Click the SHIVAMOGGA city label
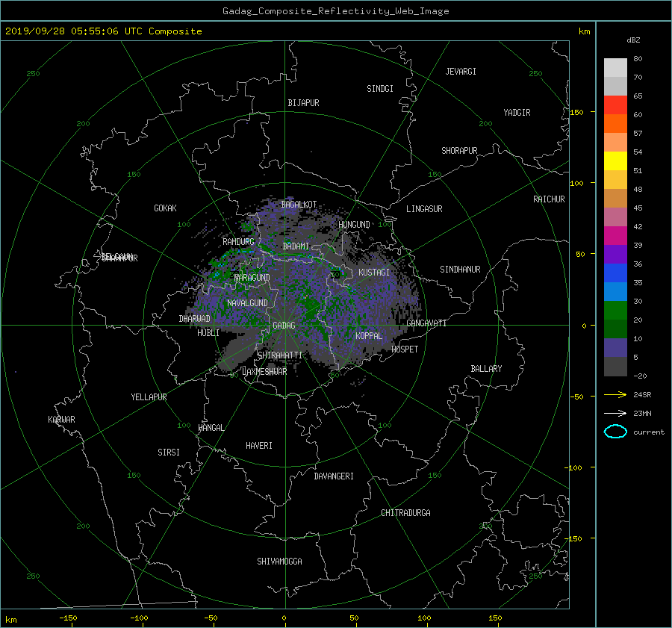 (x=279, y=562)
